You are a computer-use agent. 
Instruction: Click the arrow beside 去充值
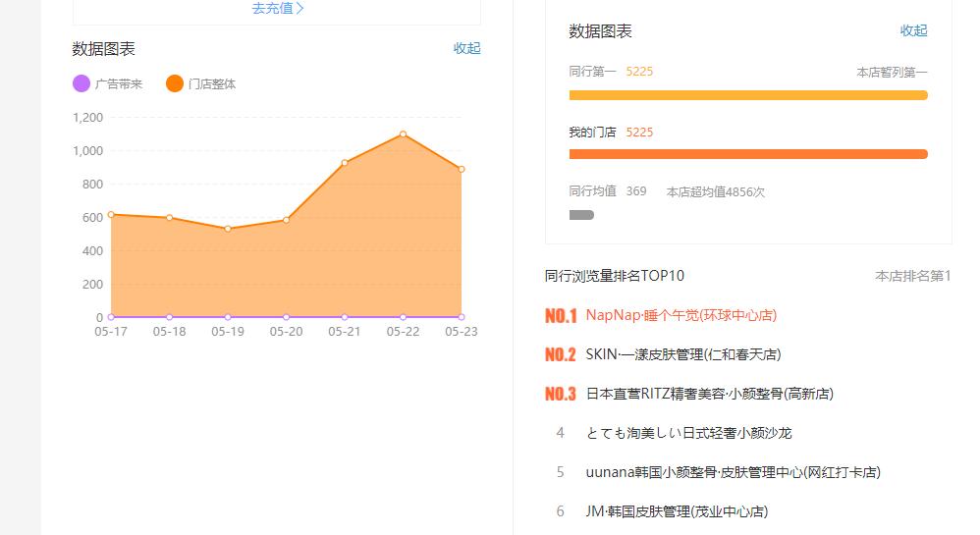coord(300,8)
